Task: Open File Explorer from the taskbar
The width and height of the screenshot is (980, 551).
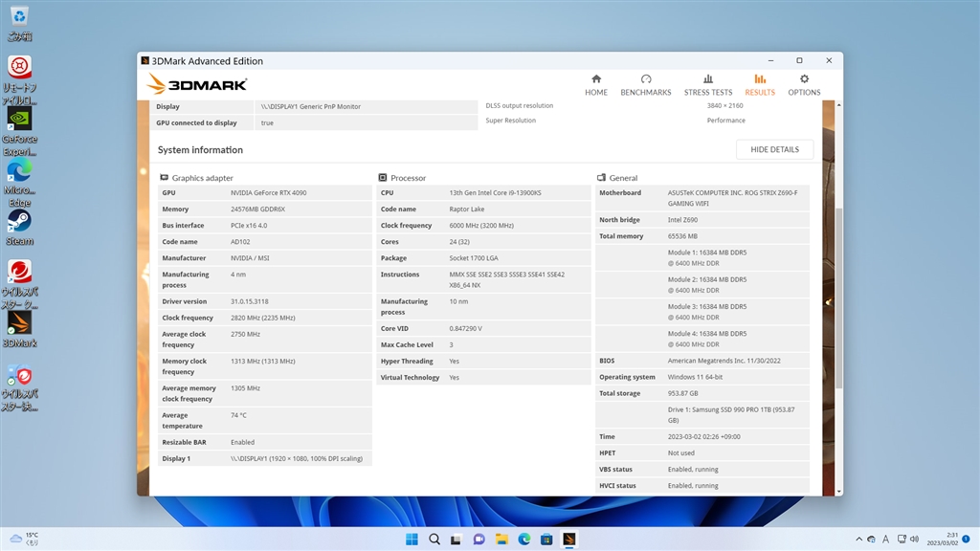Action: [x=501, y=539]
